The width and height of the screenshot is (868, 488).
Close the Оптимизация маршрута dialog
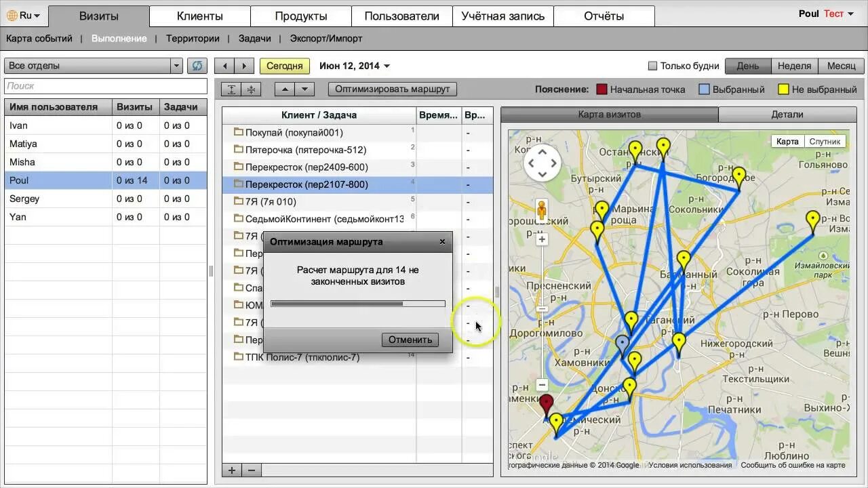click(x=442, y=241)
